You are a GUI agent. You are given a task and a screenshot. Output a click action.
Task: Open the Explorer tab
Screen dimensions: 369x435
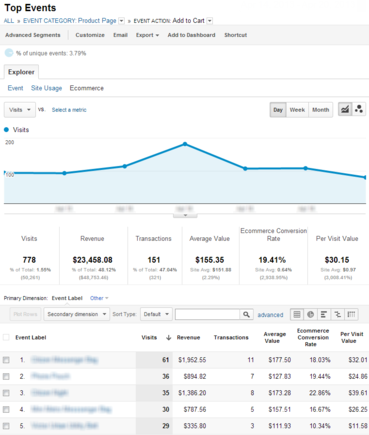click(21, 72)
